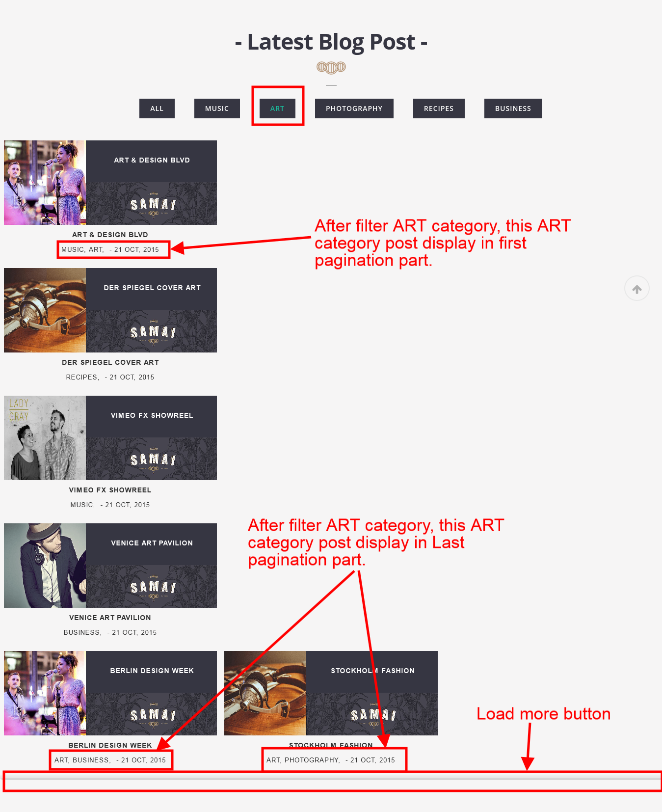Open the Vimeo FX Showreel Lady Gray thumbnail
Image resolution: width=662 pixels, height=812 pixels.
(45, 438)
